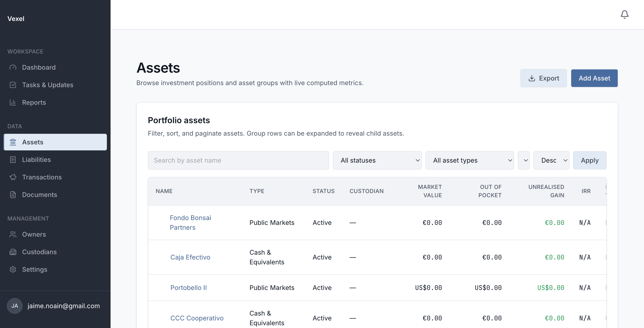Click the Transactions piggy bank icon
The width and height of the screenshot is (644, 328).
point(13,177)
